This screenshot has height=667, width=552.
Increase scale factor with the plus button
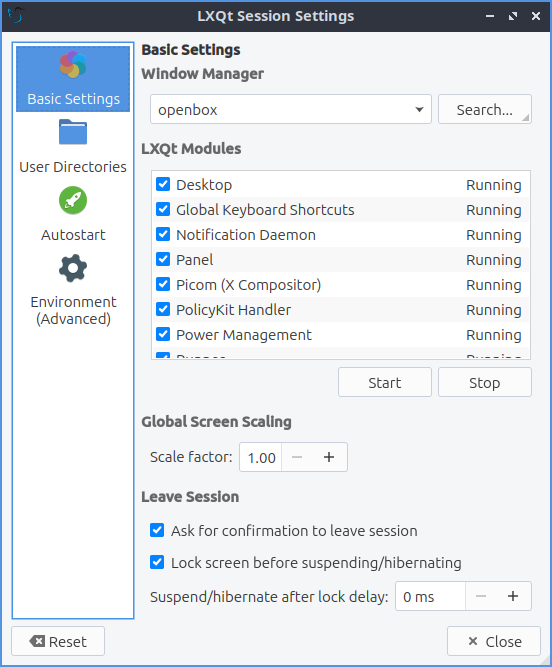point(329,457)
